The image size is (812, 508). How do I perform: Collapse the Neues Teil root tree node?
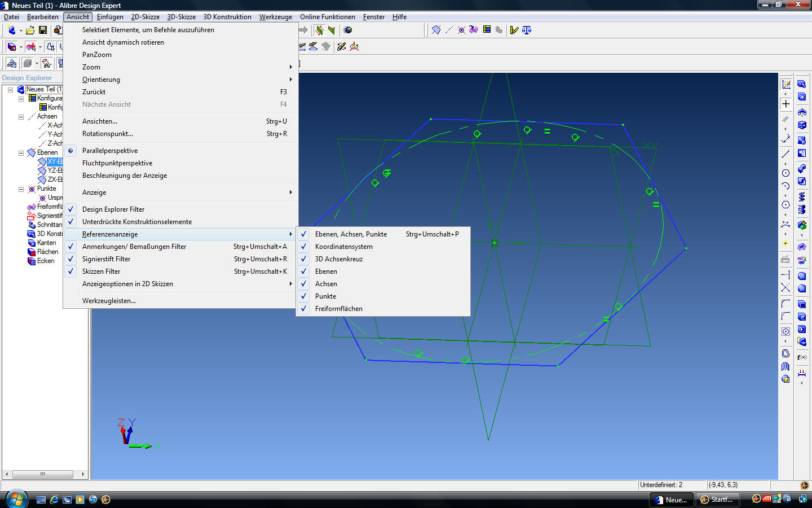(x=10, y=90)
